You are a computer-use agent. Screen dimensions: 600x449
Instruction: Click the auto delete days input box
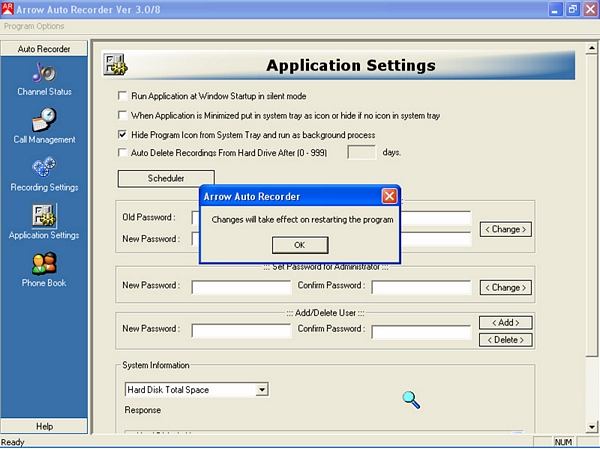(362, 152)
